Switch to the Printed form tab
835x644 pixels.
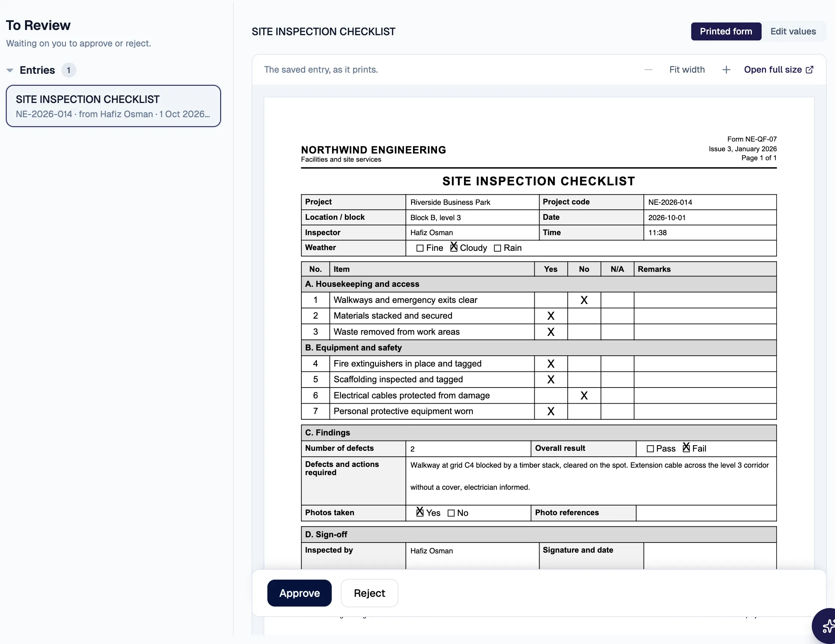[x=726, y=31]
